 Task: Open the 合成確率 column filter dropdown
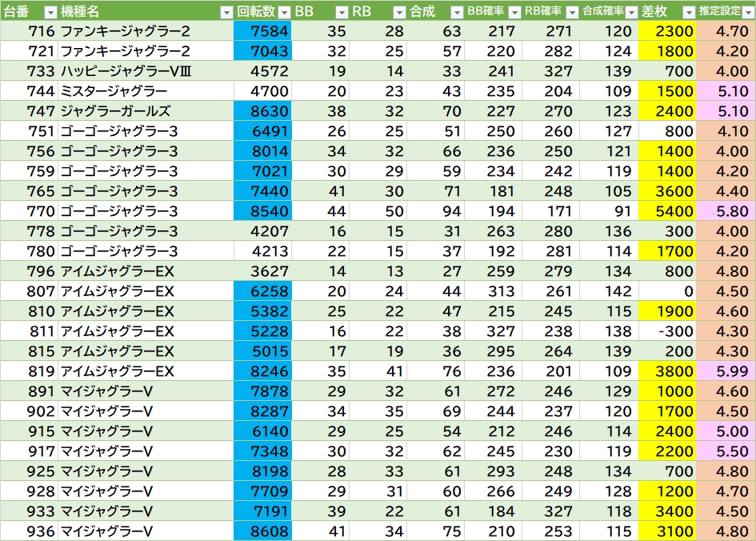[x=631, y=12]
